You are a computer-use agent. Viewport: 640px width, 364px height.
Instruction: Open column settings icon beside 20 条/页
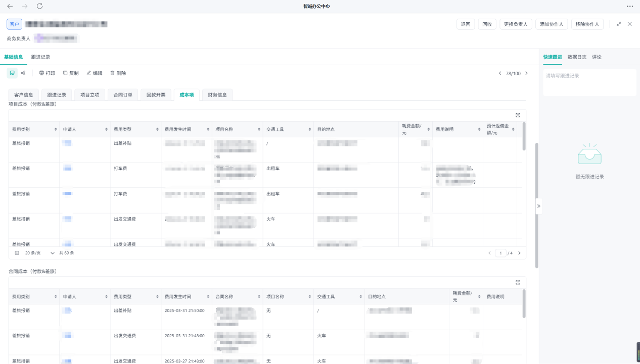coord(17,253)
